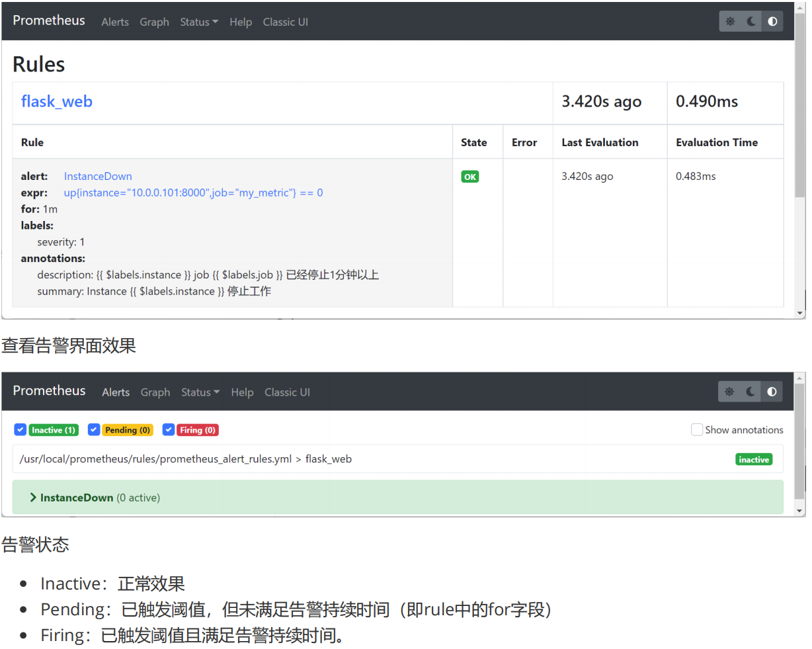Image resolution: width=812 pixels, height=649 pixels.
Task: Uncheck the Inactive (1) filter checkbox
Action: tap(20, 430)
